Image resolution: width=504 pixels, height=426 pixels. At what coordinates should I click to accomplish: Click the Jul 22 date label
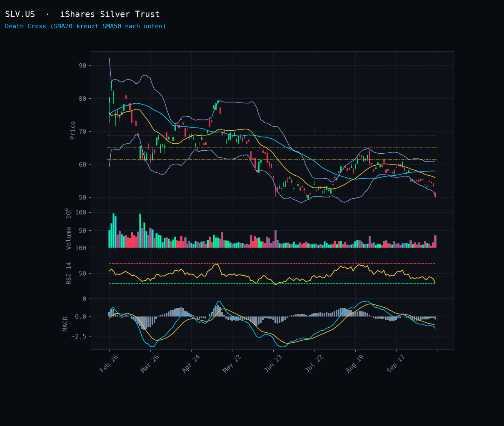[314, 364]
